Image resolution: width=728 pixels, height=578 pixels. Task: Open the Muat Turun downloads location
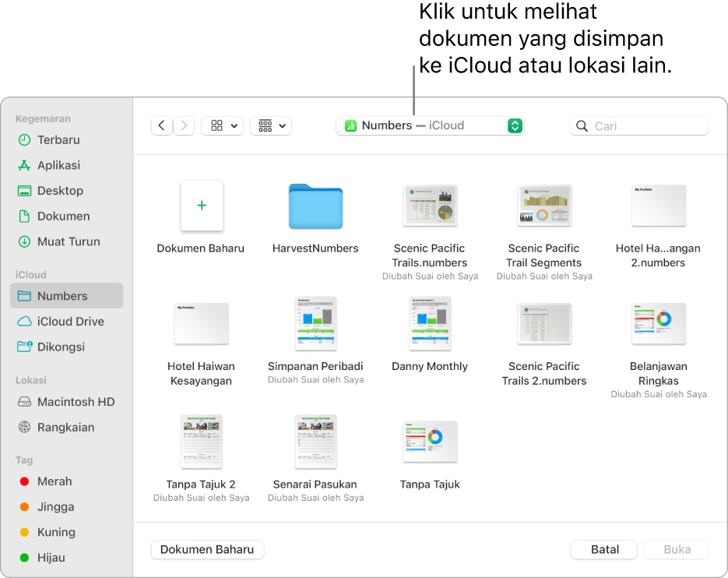[x=65, y=241]
